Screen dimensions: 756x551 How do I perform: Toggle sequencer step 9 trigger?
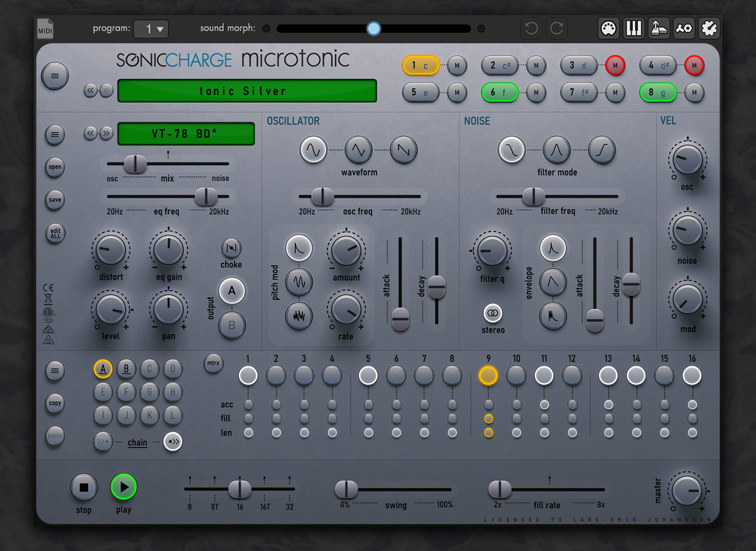pos(488,375)
